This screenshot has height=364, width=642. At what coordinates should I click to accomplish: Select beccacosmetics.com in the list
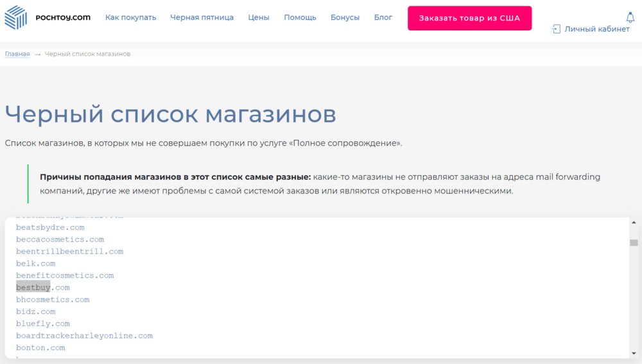click(x=60, y=239)
